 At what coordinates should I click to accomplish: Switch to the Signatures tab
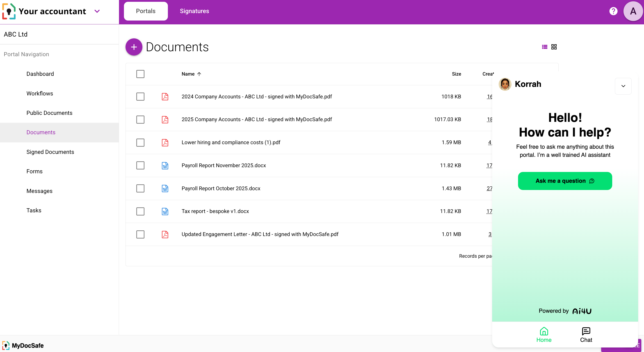194,11
